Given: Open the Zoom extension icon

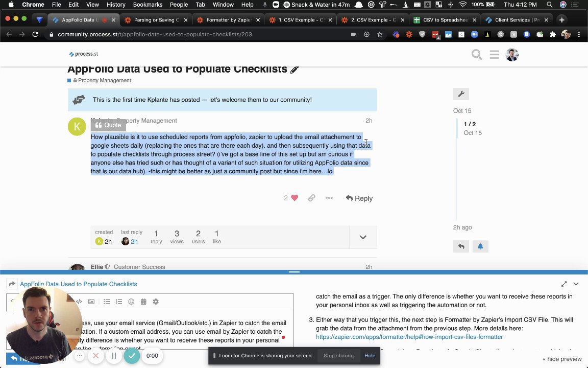Looking at the screenshot, I should (x=474, y=34).
